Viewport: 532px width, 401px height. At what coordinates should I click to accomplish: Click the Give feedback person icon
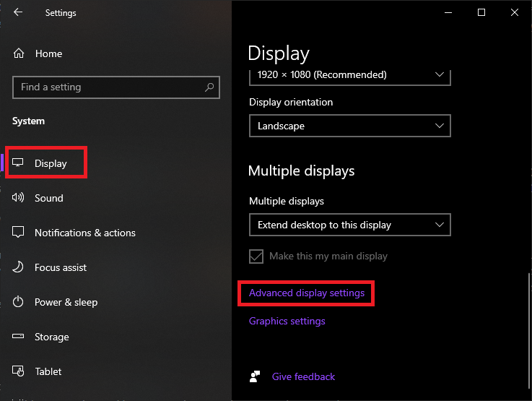pyautogui.click(x=255, y=376)
